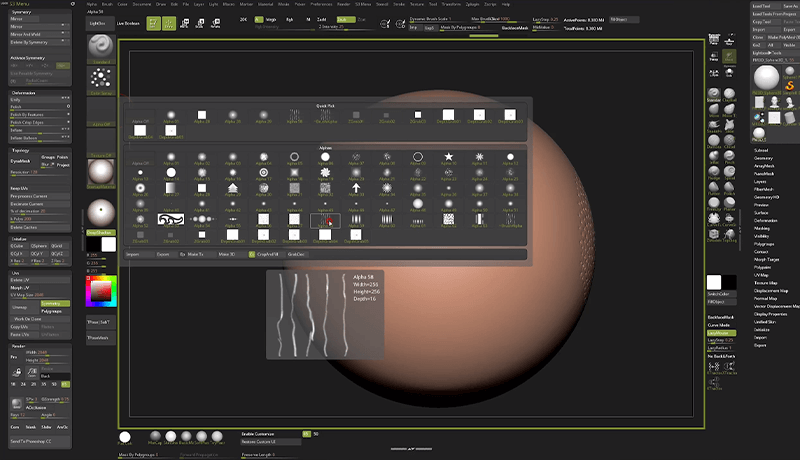Pick the Alpha 62 noise square alpha
This screenshot has height=460, width=800.
[448, 219]
